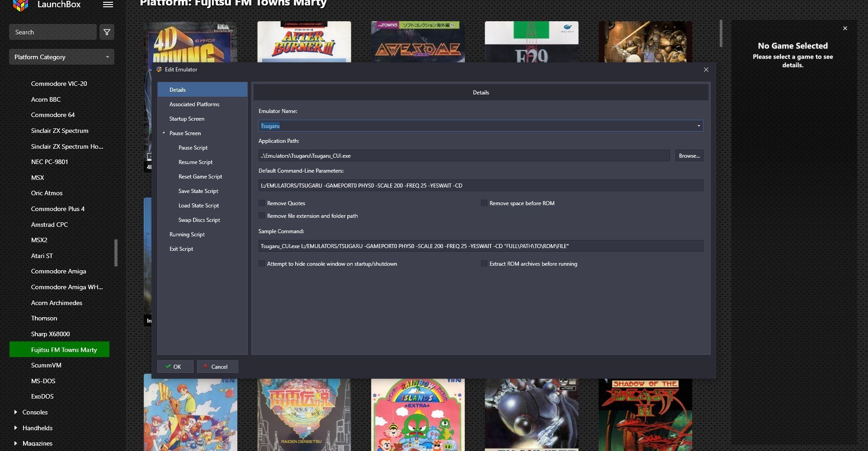Close the game details panel

[845, 28]
